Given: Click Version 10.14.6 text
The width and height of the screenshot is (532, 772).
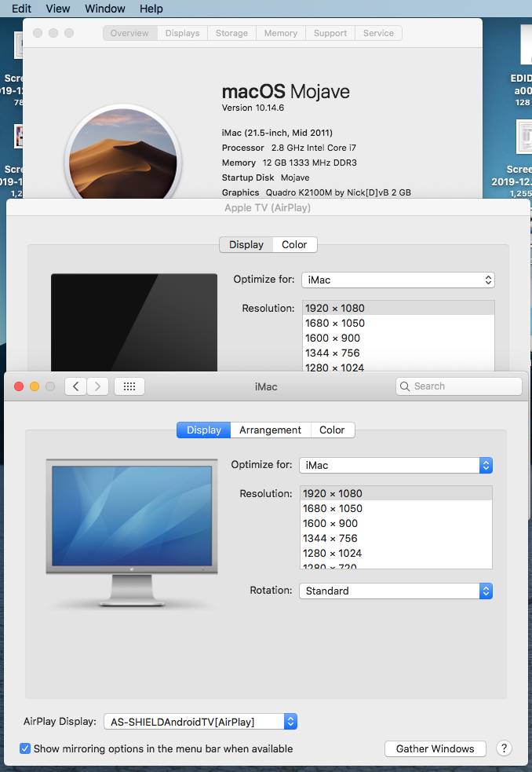Looking at the screenshot, I should 253,108.
